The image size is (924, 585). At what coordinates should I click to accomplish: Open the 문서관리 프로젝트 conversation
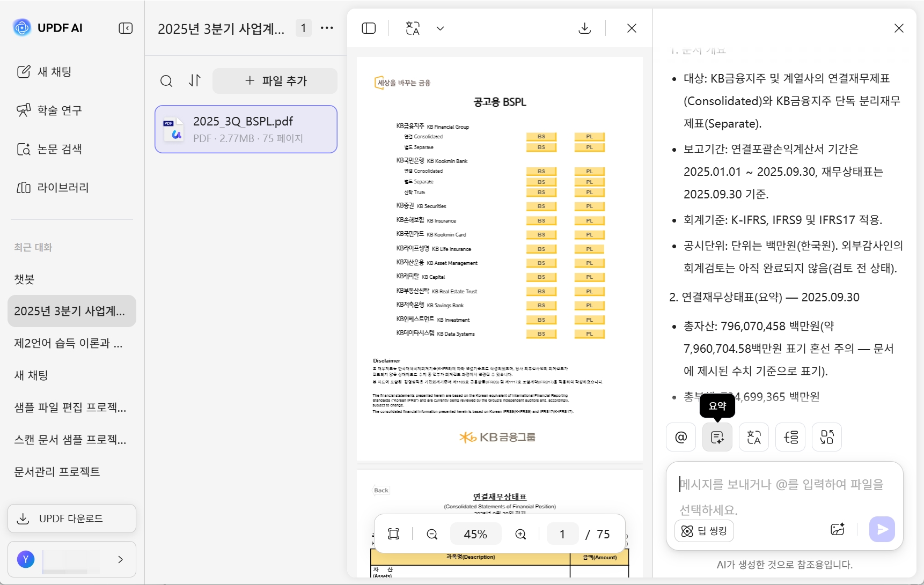(71, 472)
